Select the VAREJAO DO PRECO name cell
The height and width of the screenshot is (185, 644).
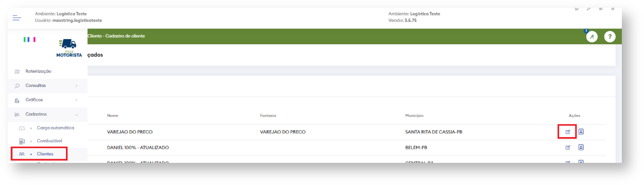click(x=130, y=132)
